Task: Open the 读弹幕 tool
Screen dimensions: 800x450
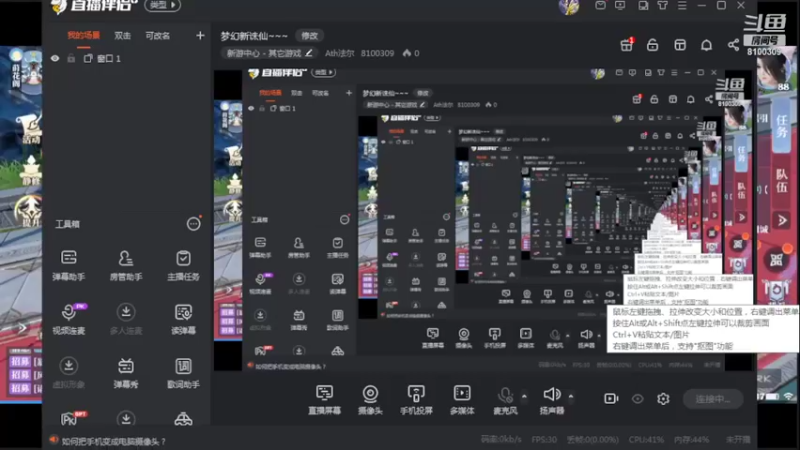Action: point(183,319)
